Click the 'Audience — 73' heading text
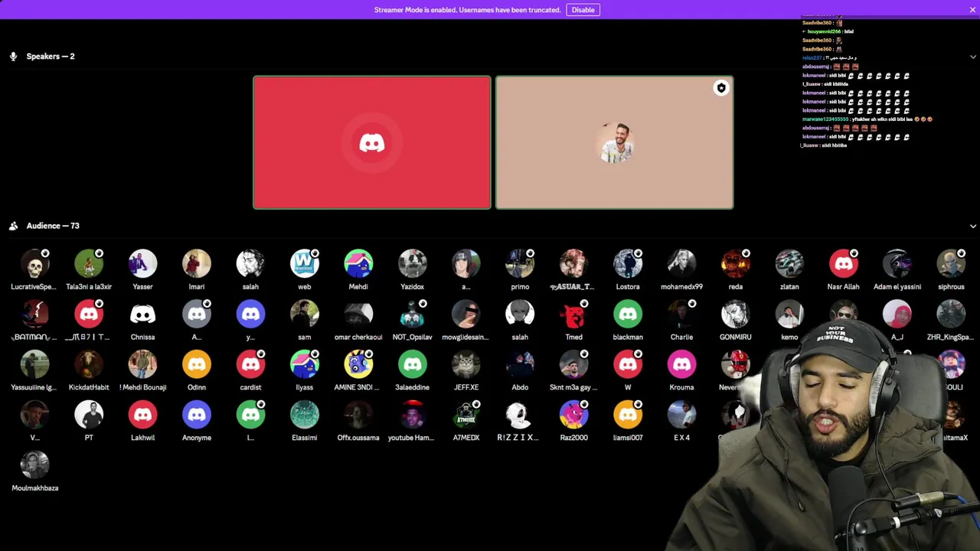980x551 pixels. click(53, 227)
